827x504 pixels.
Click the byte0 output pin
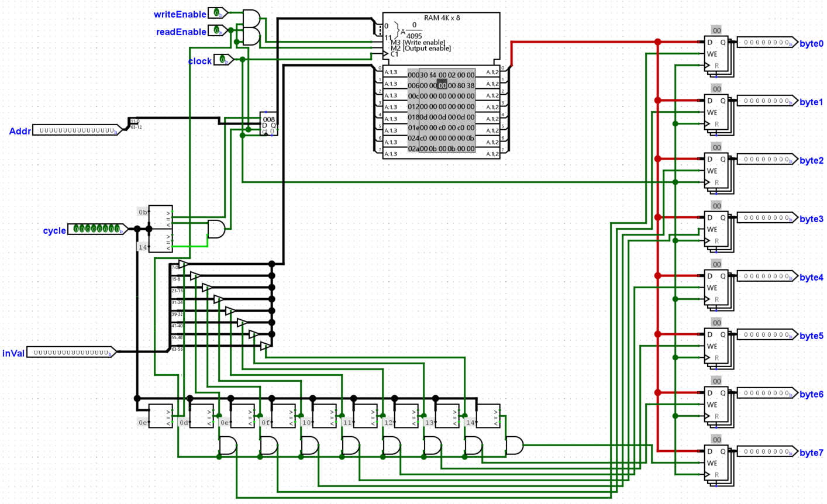pos(766,42)
